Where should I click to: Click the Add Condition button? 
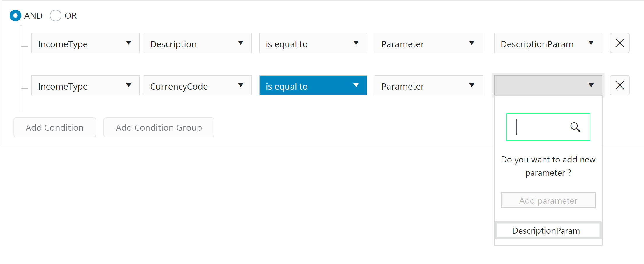(x=55, y=127)
